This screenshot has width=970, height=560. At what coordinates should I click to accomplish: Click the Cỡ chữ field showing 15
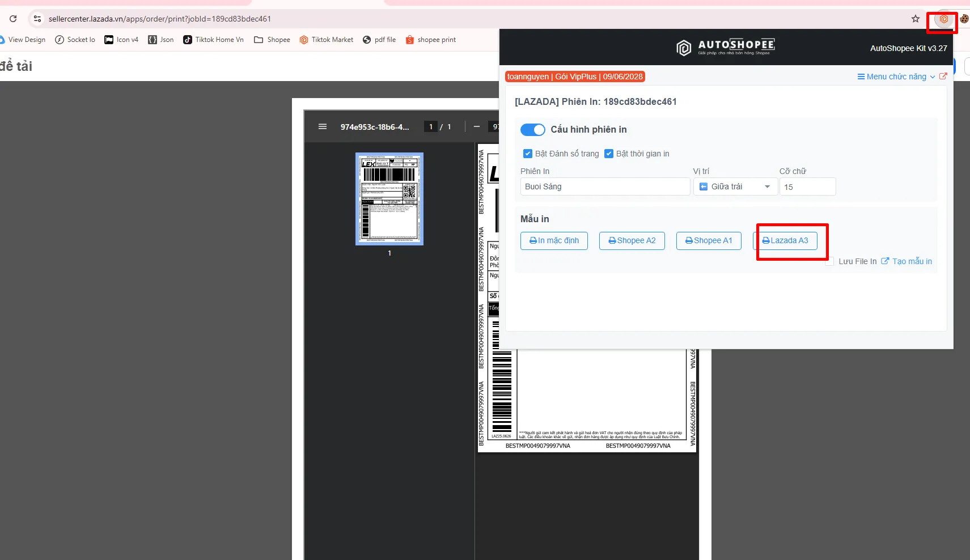click(807, 186)
